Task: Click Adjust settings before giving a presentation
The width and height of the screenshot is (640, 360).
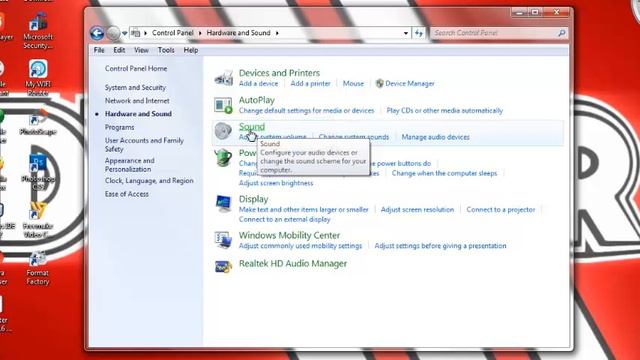Action: click(x=440, y=246)
